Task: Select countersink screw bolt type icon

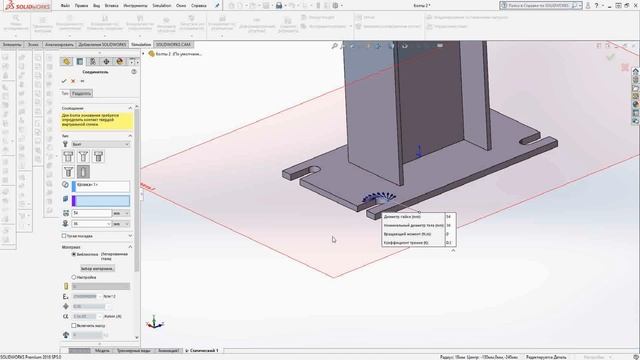Action: pos(68,172)
